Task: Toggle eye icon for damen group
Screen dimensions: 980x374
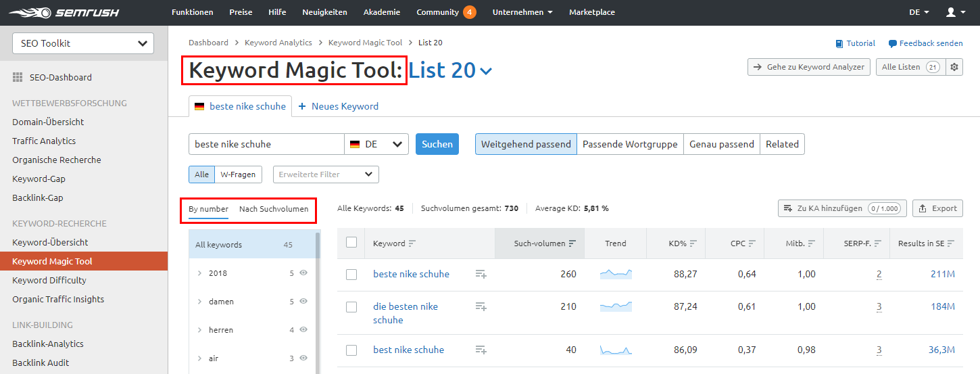Action: click(x=303, y=301)
